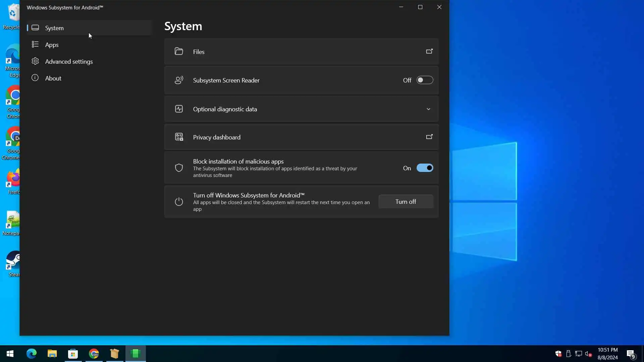644x362 pixels.
Task: Open Microsoft Store from the taskbar
Action: coord(73,354)
